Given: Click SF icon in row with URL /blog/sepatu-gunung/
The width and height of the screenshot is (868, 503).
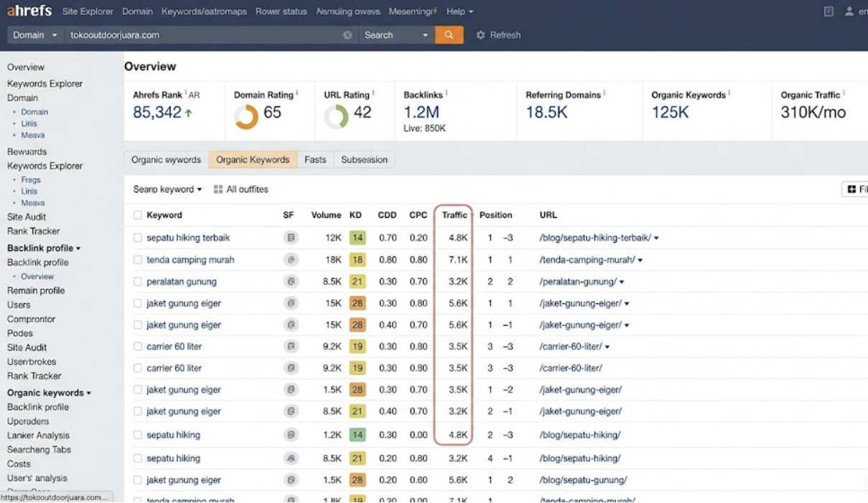Looking at the screenshot, I should coord(291,480).
